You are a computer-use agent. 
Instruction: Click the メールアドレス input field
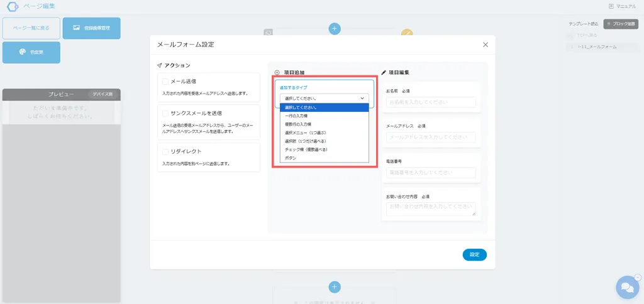point(431,138)
